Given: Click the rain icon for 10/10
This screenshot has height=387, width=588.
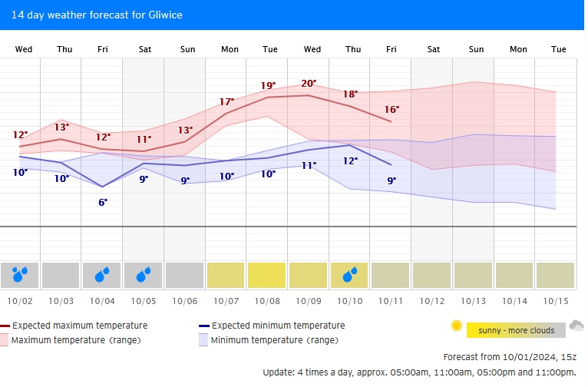Looking at the screenshot, I should 351,273.
